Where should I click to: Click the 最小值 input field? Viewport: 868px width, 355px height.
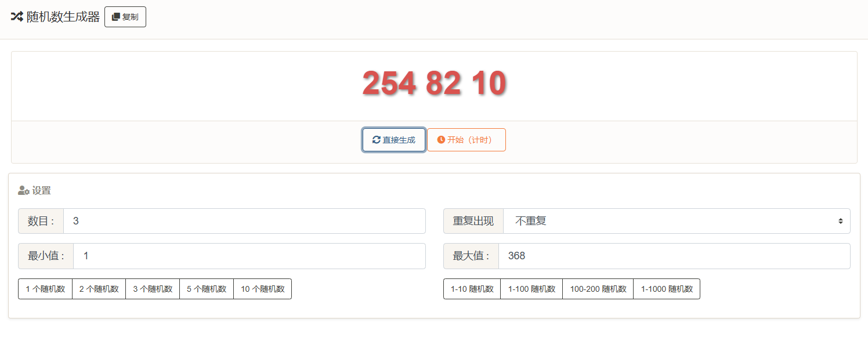[x=249, y=256]
